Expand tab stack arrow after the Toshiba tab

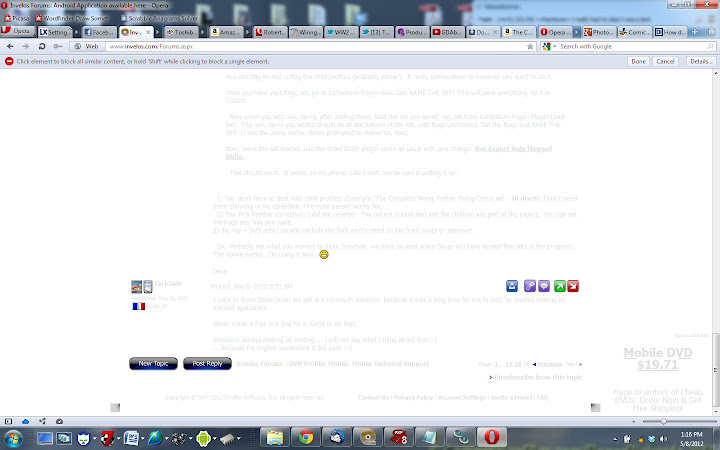(203, 33)
